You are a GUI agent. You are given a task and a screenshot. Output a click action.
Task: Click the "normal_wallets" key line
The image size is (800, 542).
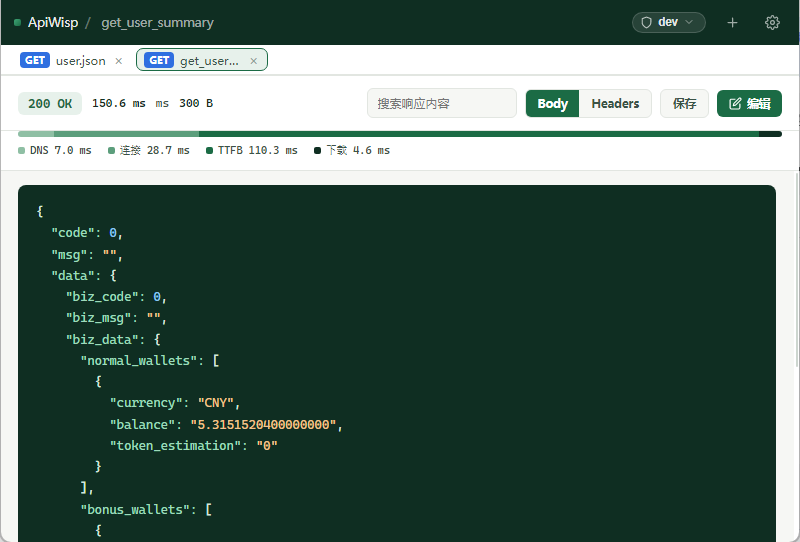click(x=150, y=361)
